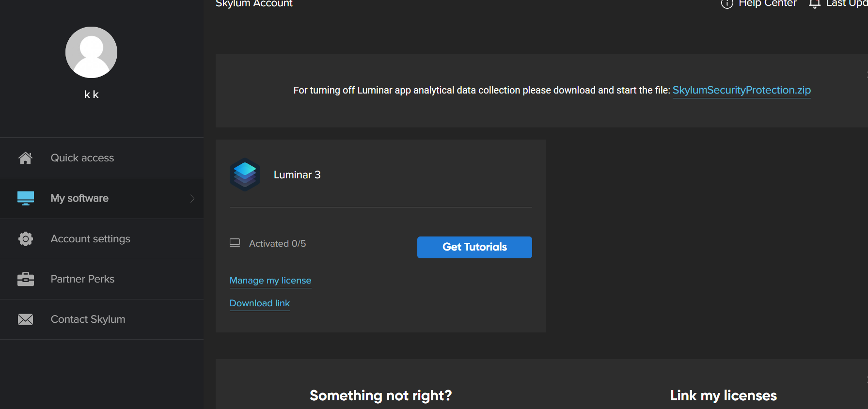
Task: Click the Partner Perks briefcase icon
Action: click(25, 279)
